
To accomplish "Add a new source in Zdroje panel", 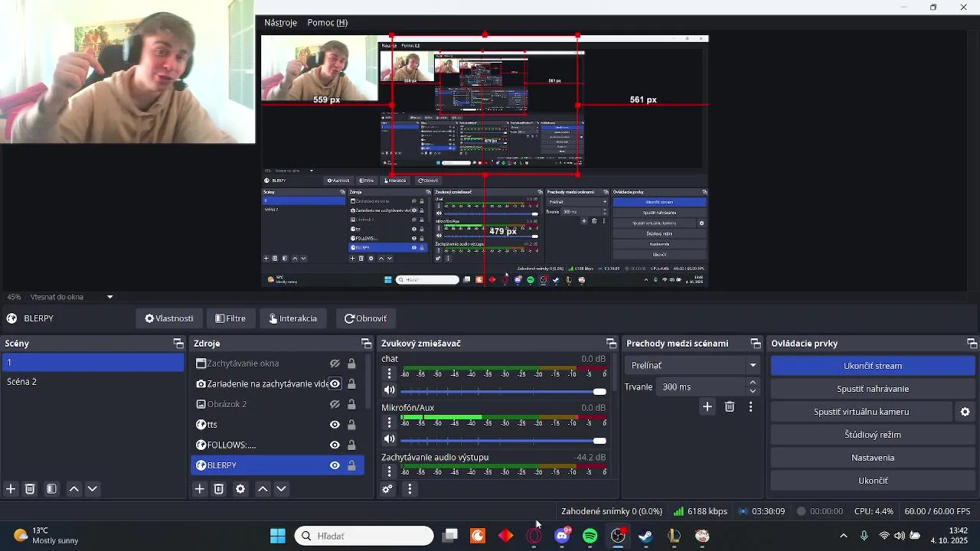I will pos(200,489).
